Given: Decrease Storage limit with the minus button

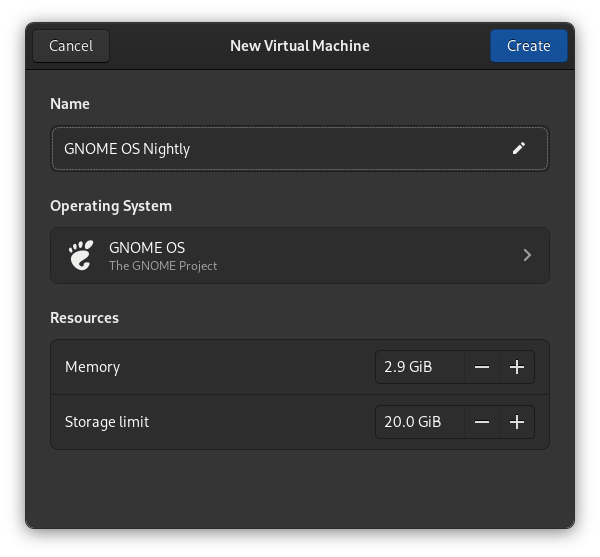Looking at the screenshot, I should (x=482, y=422).
